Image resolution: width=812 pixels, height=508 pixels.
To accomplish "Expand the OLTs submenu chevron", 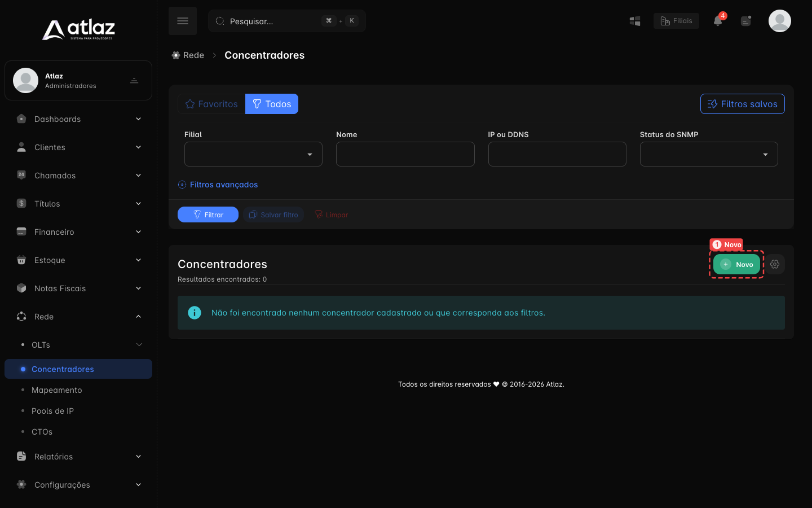I will 139,344.
